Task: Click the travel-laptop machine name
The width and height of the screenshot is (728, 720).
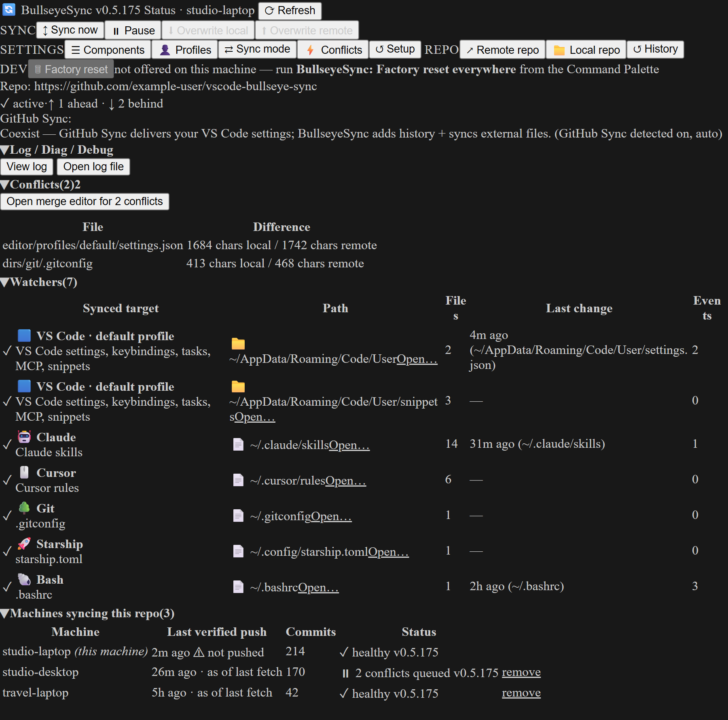Action: tap(36, 693)
